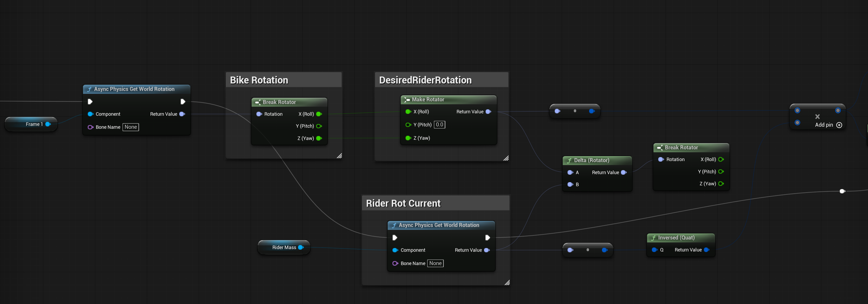
Task: Click the Delta (Rotator) node header
Action: point(597,160)
